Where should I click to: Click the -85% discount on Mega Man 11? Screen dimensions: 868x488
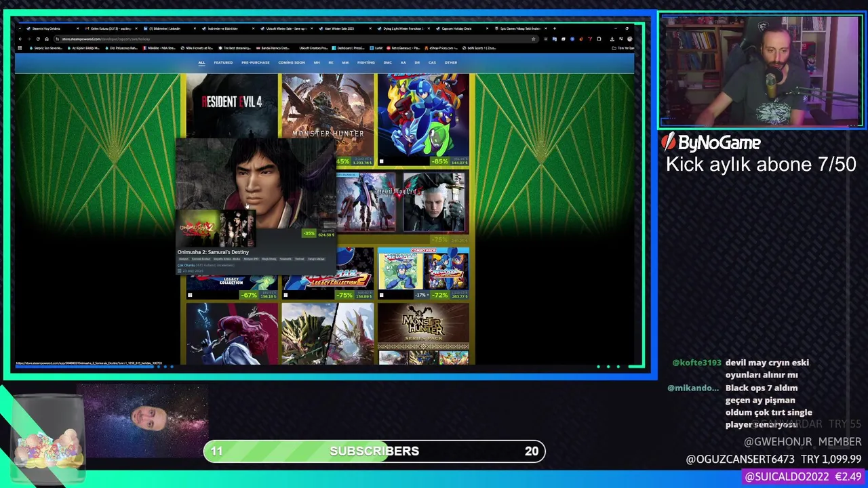[x=440, y=161]
